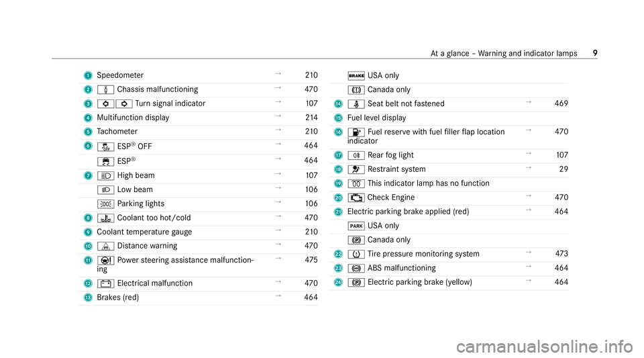Click the BRAKE USA only icon
644x358 pixels.
(x=356, y=76)
